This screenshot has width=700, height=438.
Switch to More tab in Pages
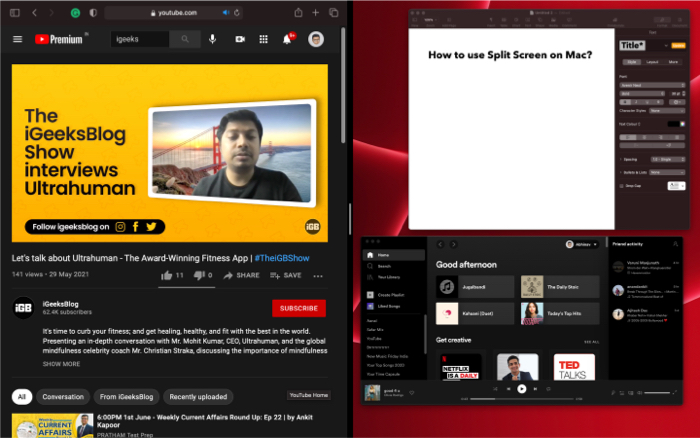coord(673,62)
